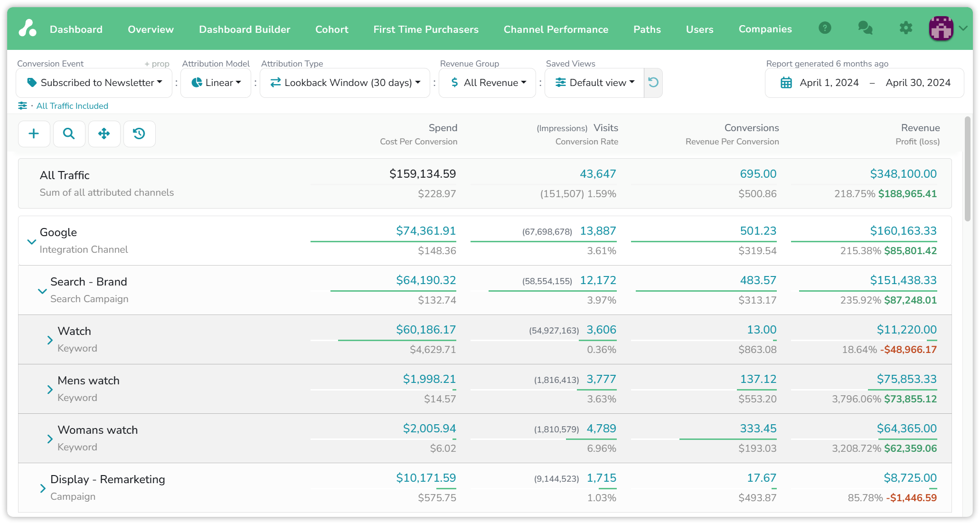The image size is (980, 524).
Task: Click the move arrows reorder button
Action: (x=104, y=134)
